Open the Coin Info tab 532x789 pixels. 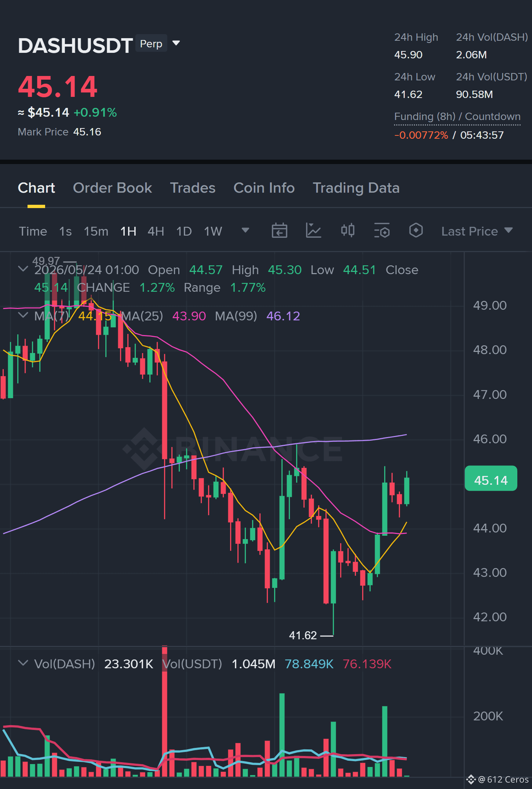point(264,188)
